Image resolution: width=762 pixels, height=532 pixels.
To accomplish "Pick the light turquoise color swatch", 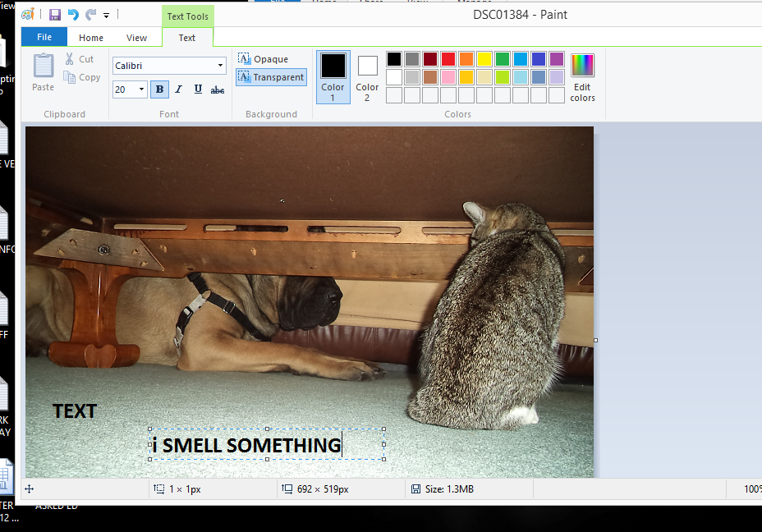I will coord(521,77).
